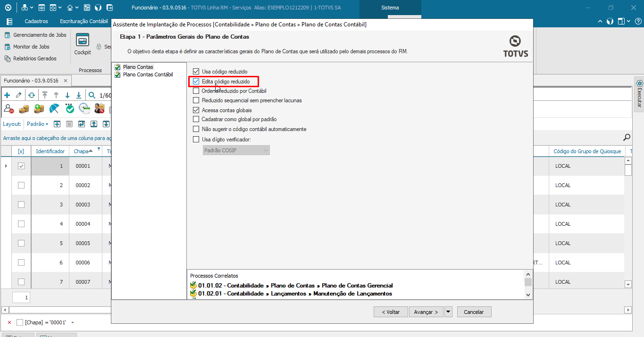Remove the [Chapa] = '00001' filter with the red X
This screenshot has height=337, width=644.
click(9, 322)
